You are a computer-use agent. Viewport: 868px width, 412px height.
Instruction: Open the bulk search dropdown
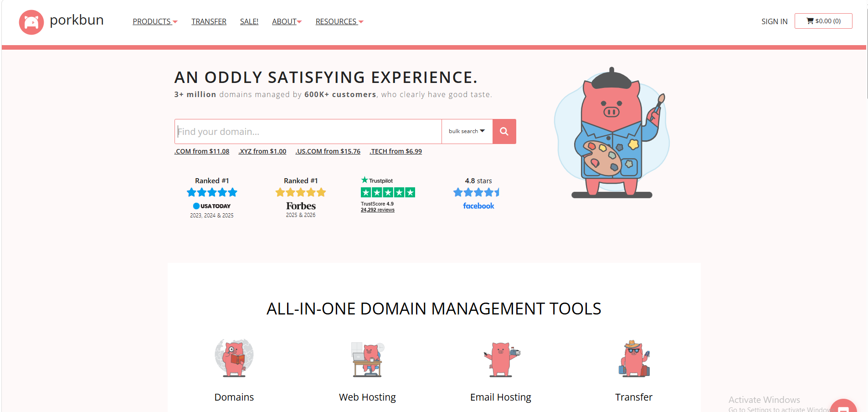tap(467, 131)
